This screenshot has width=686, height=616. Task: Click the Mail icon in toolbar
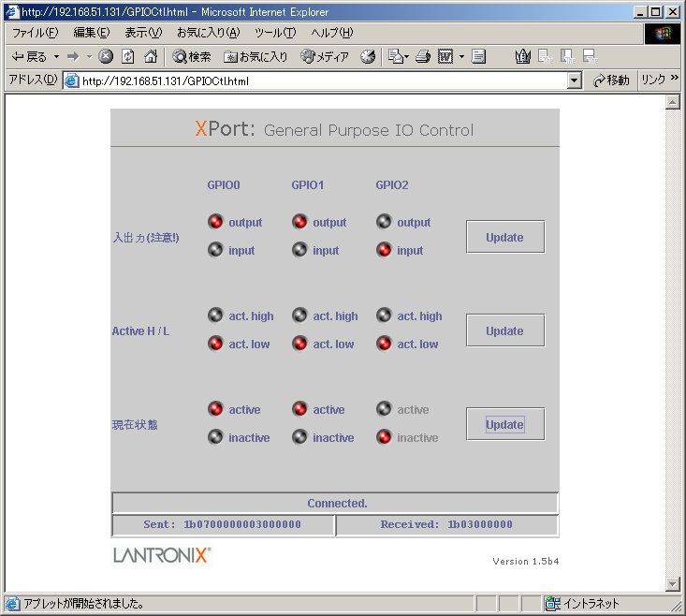click(396, 56)
